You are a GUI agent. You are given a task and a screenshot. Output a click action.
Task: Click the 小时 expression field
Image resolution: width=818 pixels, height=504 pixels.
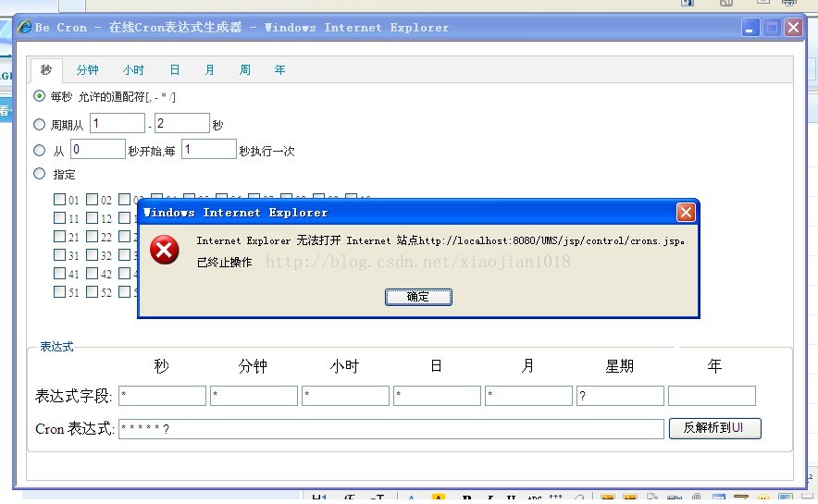pyautogui.click(x=345, y=396)
